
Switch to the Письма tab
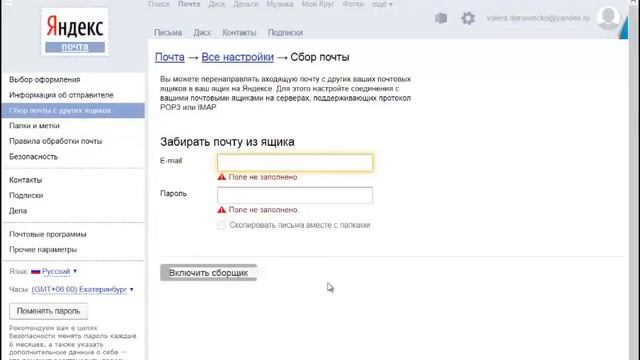[168, 33]
